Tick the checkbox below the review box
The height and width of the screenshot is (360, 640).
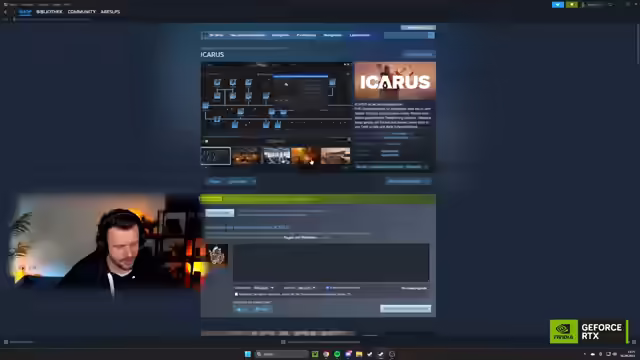coord(236,294)
